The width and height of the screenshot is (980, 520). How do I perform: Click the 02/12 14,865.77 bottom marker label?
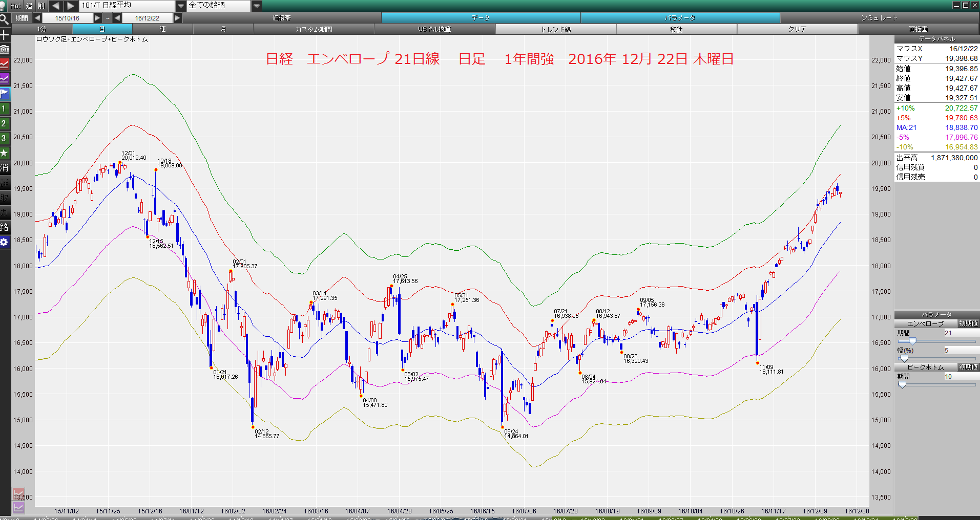267,434
